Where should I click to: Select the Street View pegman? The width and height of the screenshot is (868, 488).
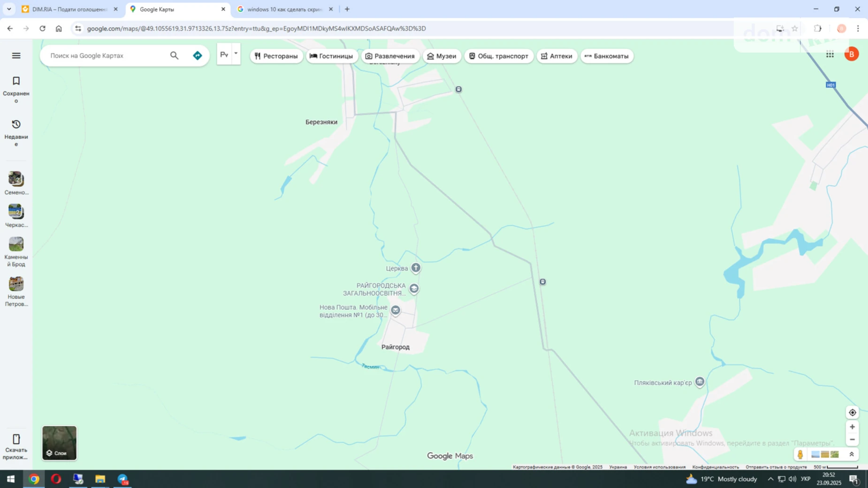800,454
